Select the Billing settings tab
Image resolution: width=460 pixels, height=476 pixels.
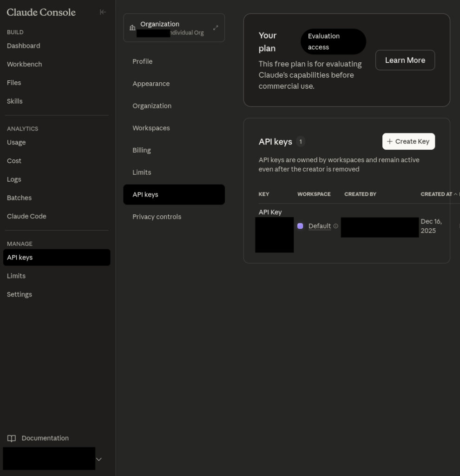tap(142, 150)
